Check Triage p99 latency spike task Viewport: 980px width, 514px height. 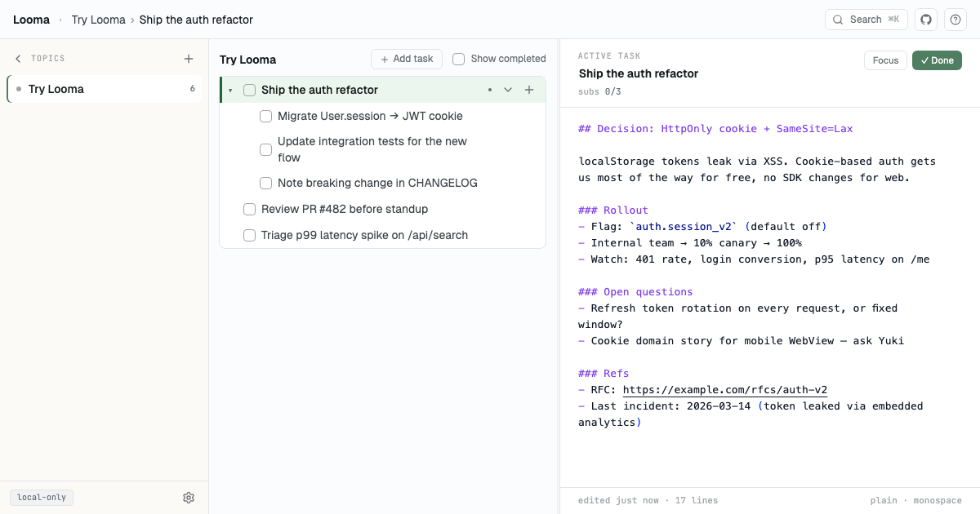point(250,235)
